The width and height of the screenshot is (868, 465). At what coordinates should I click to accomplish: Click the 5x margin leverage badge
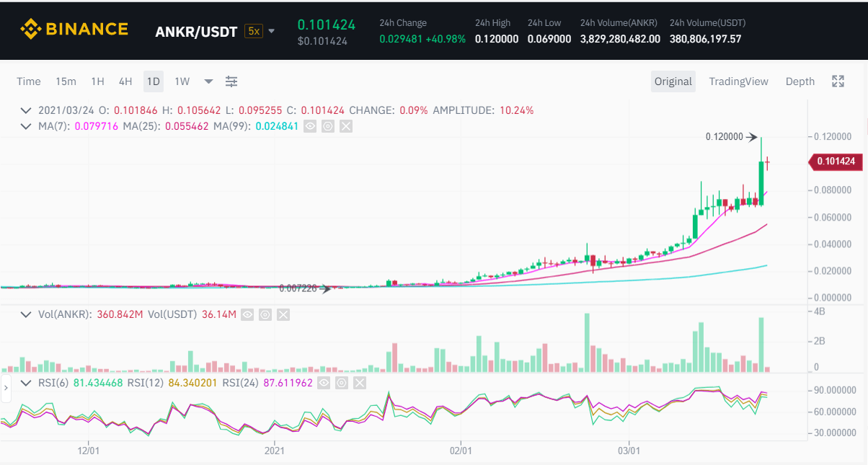pos(253,31)
